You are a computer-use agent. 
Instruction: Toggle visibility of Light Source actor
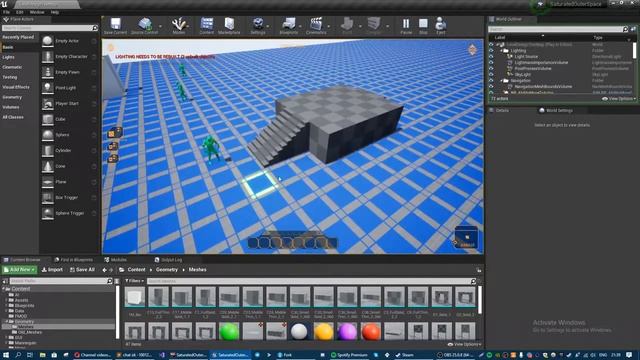click(x=491, y=57)
